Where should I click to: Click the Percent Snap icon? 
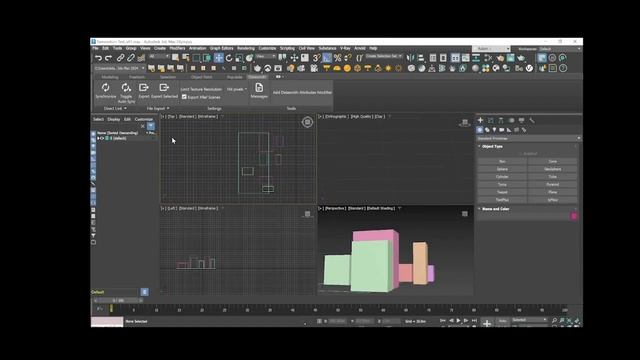click(338, 58)
